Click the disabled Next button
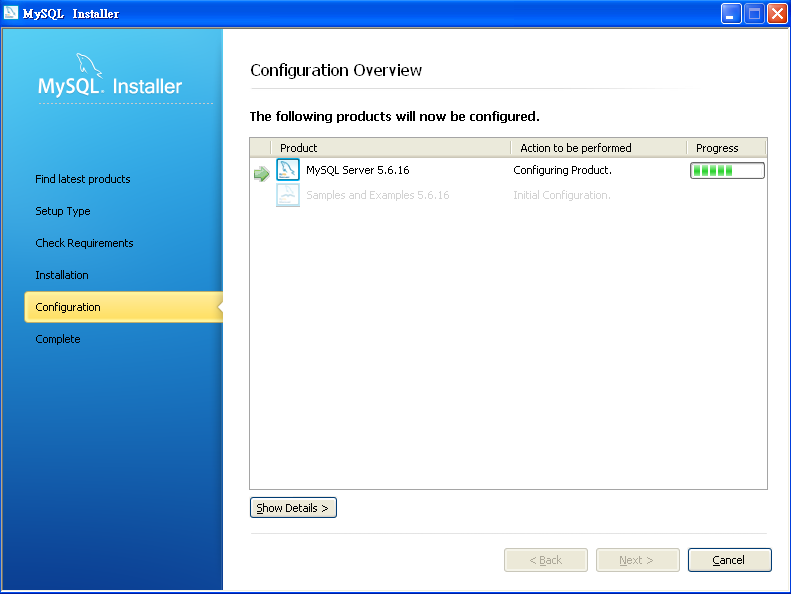Screen dimensions: 791x594 coord(638,560)
